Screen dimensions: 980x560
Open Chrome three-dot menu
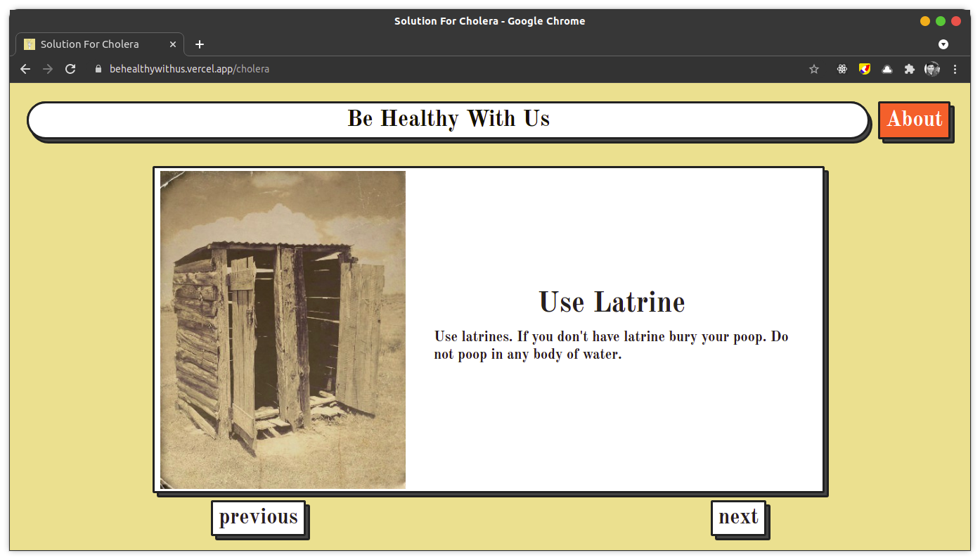[x=955, y=69]
